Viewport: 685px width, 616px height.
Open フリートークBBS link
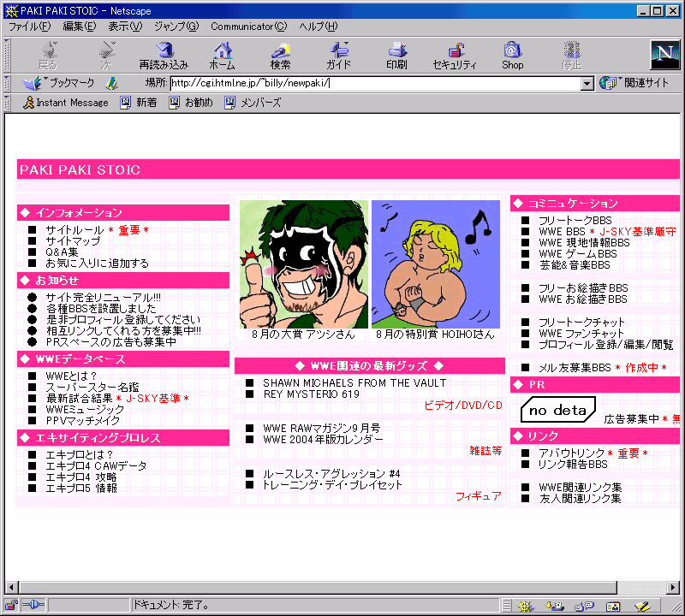(575, 221)
